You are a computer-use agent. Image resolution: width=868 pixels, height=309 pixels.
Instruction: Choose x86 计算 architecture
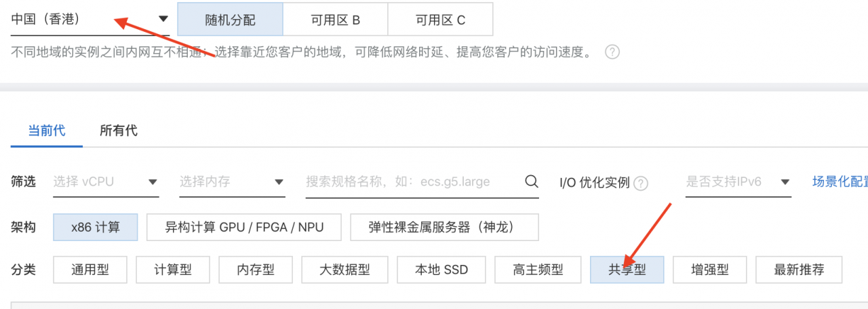[96, 227]
